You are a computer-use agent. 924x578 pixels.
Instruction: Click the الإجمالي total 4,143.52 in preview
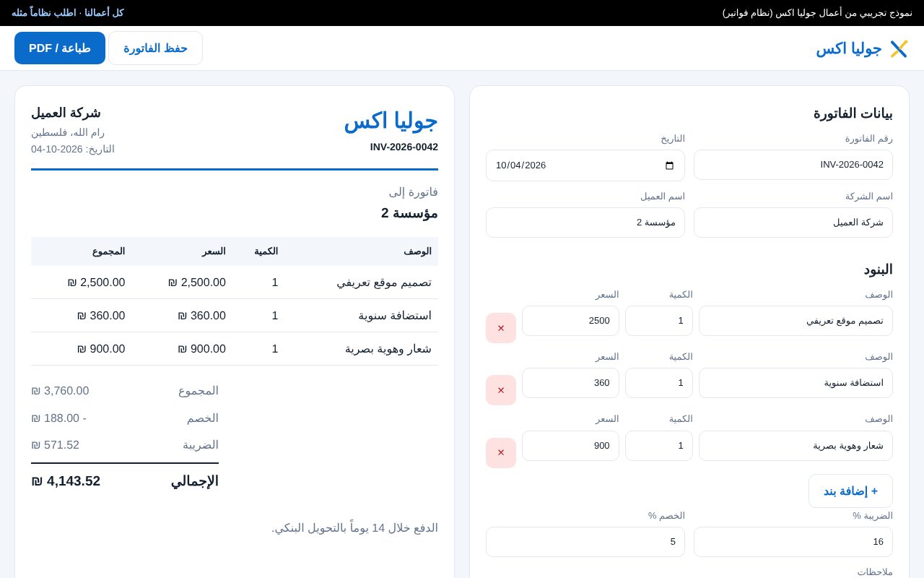66,481
